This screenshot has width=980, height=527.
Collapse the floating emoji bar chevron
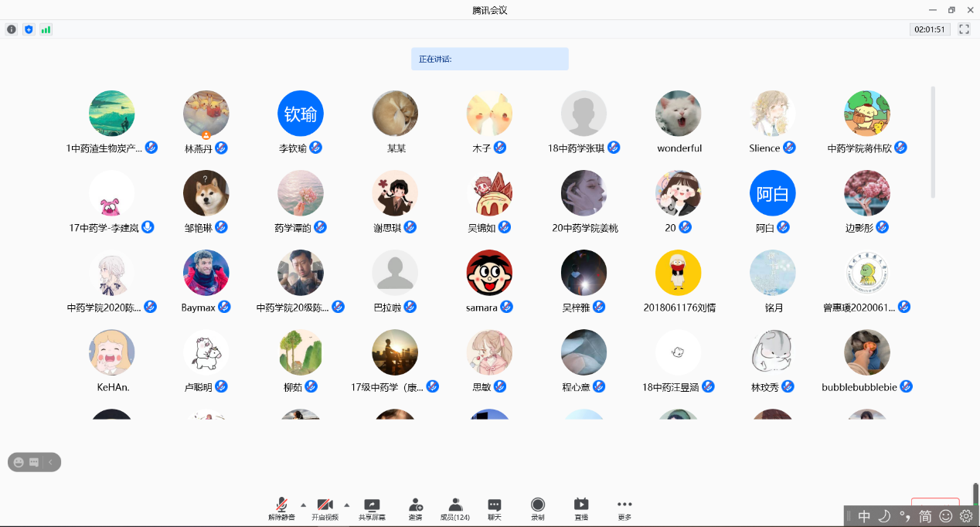pos(50,462)
